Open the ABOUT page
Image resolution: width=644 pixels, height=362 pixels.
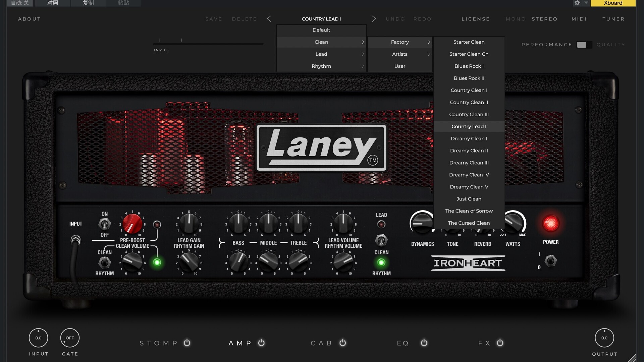30,19
